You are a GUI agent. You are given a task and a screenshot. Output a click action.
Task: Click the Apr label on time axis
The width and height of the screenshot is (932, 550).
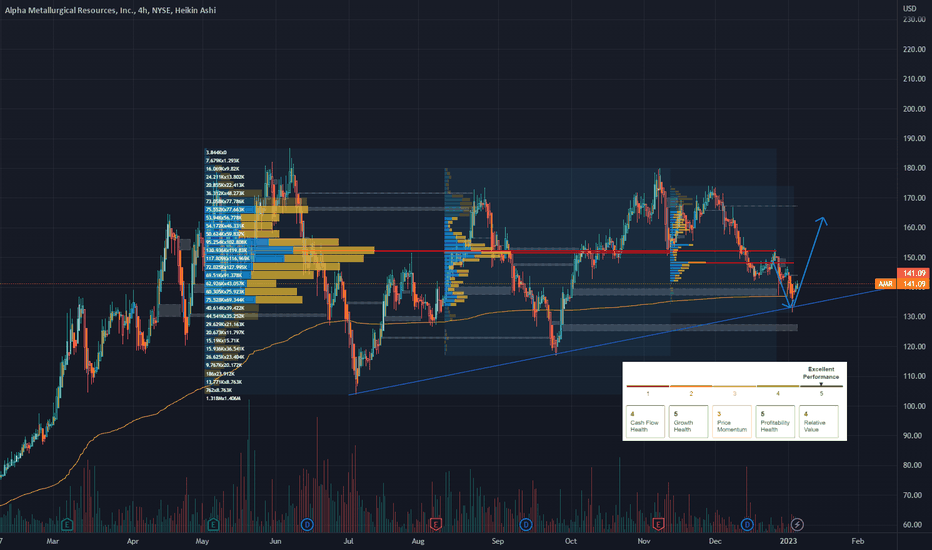coord(133,541)
